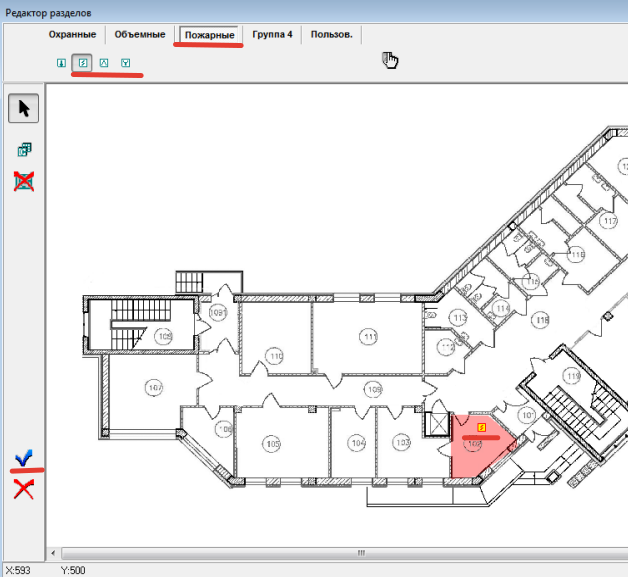Open the Объемные tab
The width and height of the screenshot is (628, 577).
[x=140, y=35]
